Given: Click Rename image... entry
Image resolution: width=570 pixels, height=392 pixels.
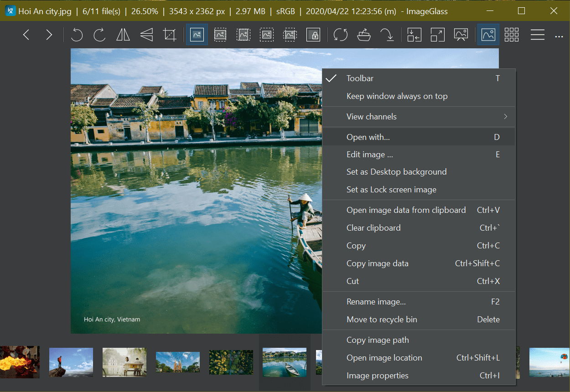Looking at the screenshot, I should (376, 302).
